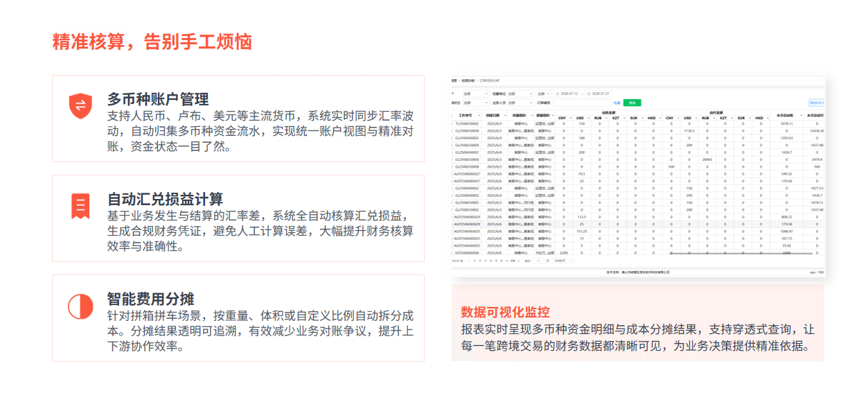Click the 导出EXCEL export button
The image size is (868, 393).
coord(816,103)
